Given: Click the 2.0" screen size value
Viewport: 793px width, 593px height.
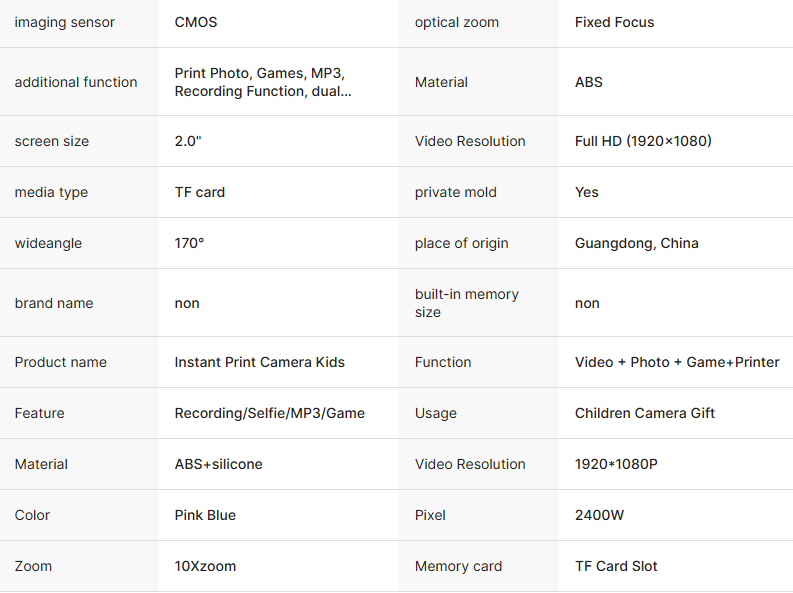Looking at the screenshot, I should pos(188,141).
